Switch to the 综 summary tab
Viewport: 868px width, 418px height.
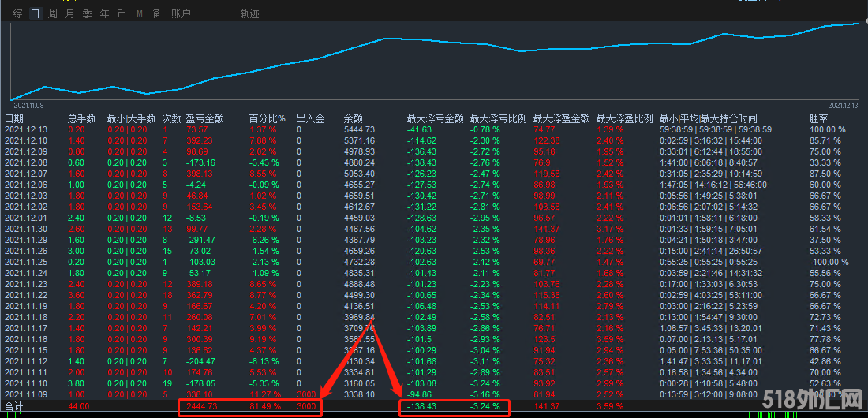click(x=17, y=13)
